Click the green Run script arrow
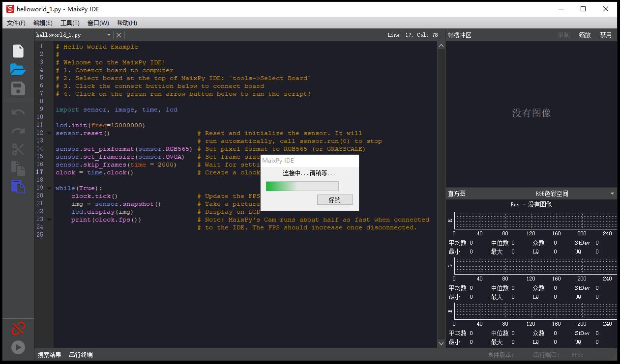The height and width of the screenshot is (364, 620). click(18, 347)
